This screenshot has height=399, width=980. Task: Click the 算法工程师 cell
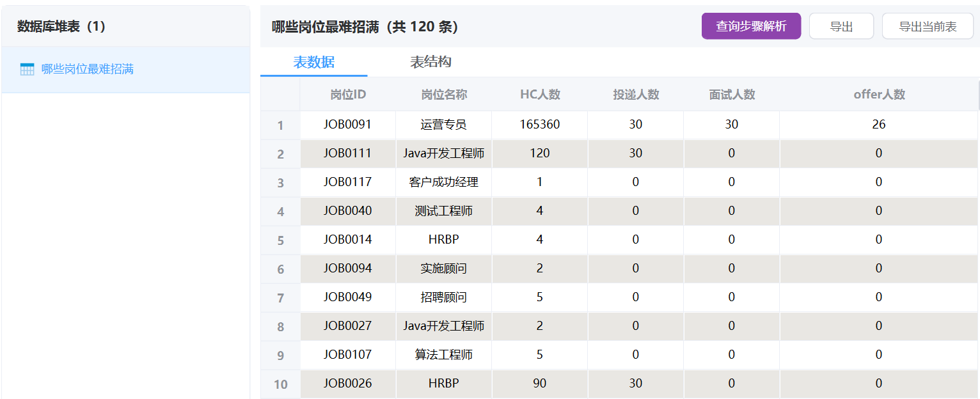444,355
